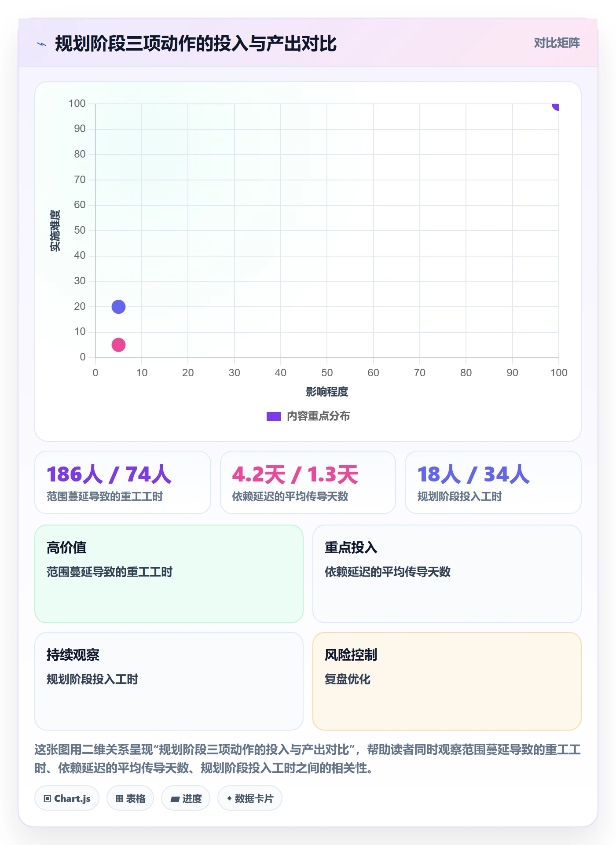Select the pink data point near 5

[x=118, y=345]
